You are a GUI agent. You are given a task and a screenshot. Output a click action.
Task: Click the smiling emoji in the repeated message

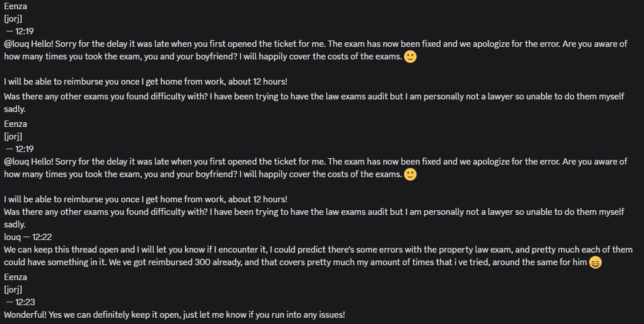pos(410,174)
